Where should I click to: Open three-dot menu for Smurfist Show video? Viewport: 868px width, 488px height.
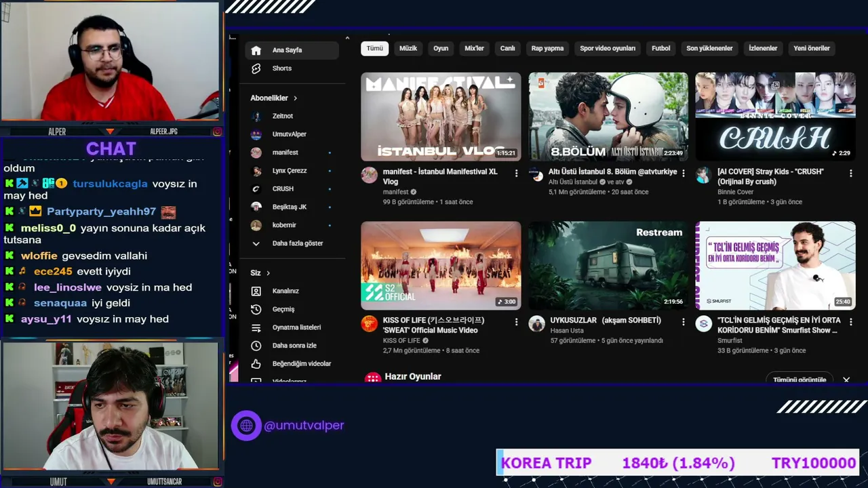(x=850, y=322)
